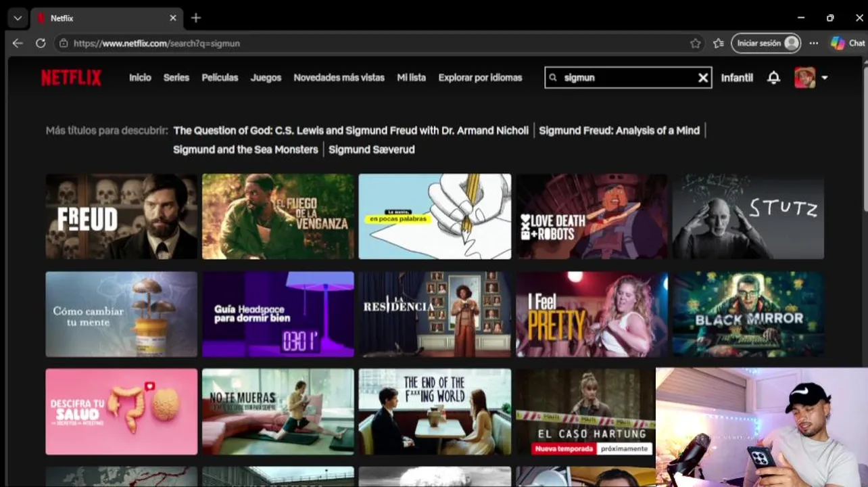This screenshot has width=868, height=487.
Task: Clear the search field with the X
Action: 703,78
